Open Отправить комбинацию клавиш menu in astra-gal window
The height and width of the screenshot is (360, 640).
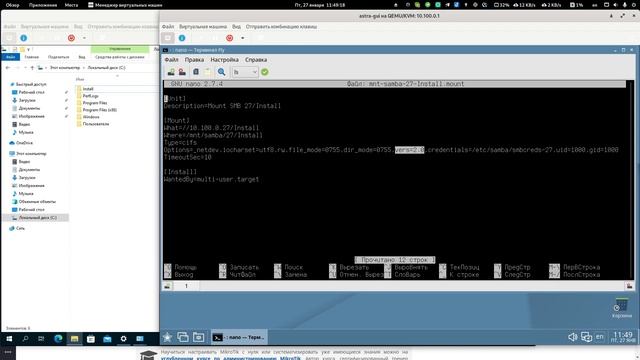pos(281,27)
